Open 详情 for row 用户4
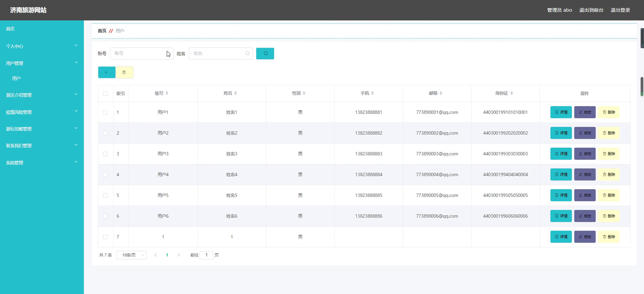 pyautogui.click(x=561, y=174)
